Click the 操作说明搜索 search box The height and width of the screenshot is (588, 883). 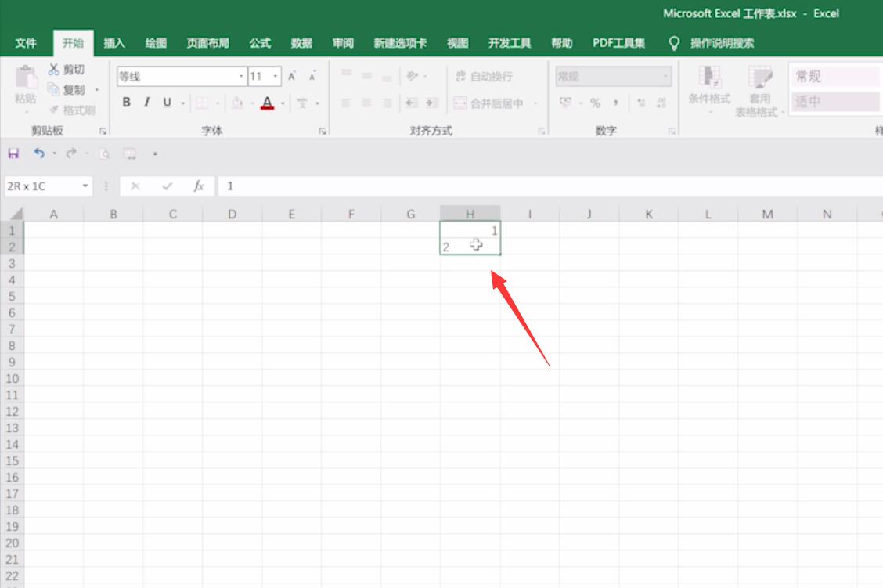pos(722,43)
